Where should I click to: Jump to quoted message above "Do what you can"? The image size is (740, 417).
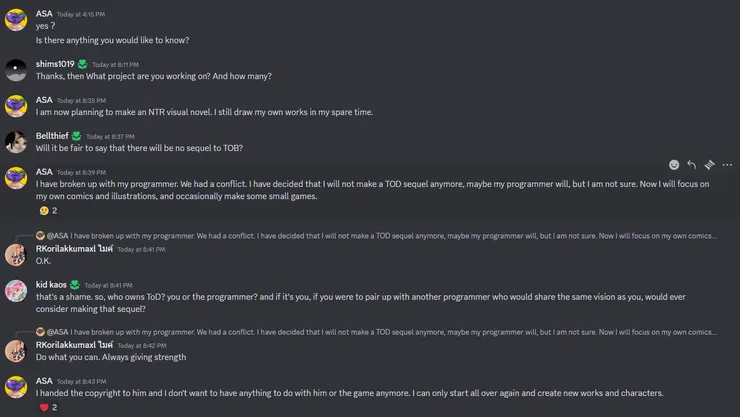coord(380,332)
